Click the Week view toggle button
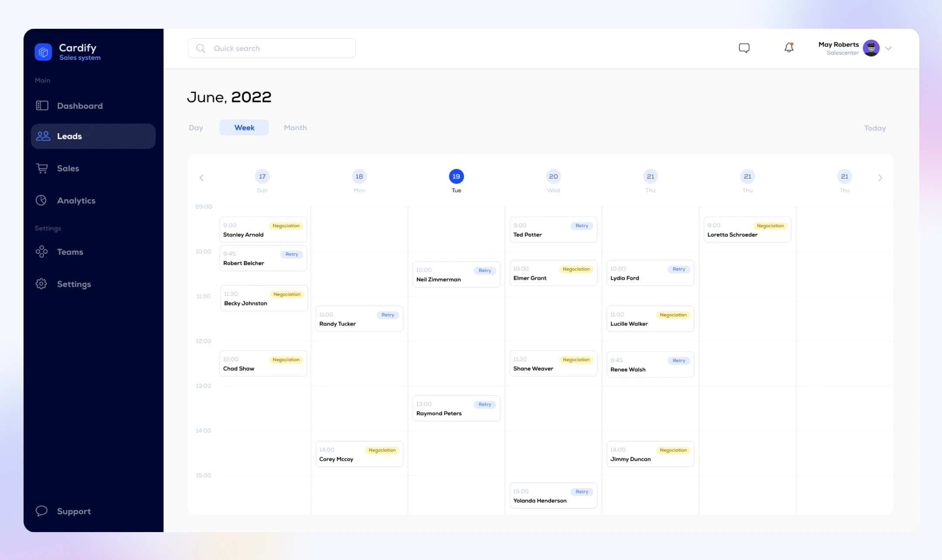Screen dimensions: 942x560 click(244, 127)
